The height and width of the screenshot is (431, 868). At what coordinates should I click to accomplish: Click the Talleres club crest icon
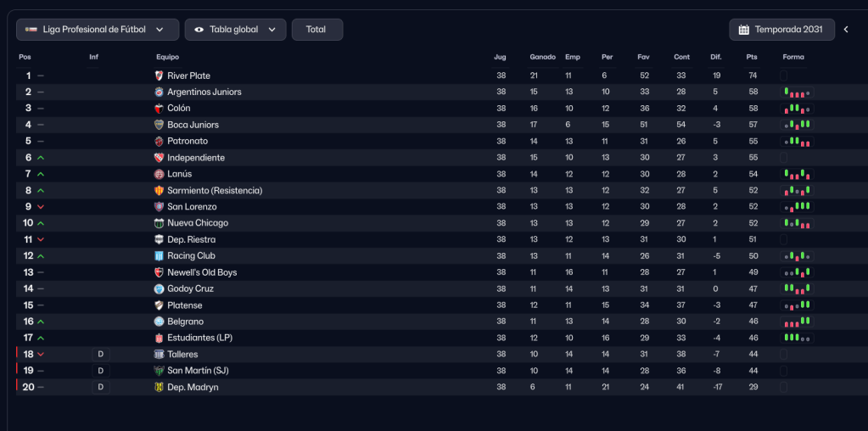(x=159, y=354)
